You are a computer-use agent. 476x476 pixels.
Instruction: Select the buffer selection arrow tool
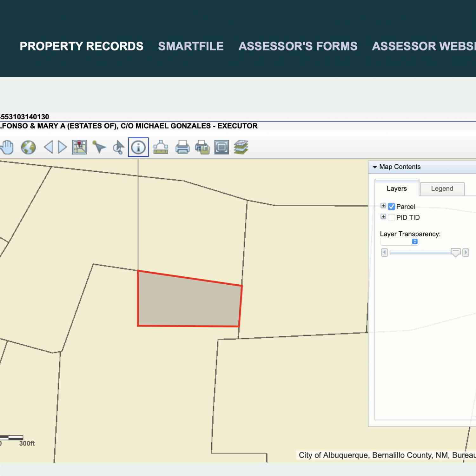click(118, 147)
